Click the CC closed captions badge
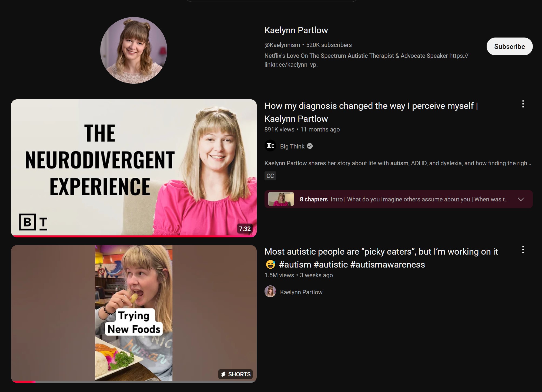542x392 pixels. pos(270,176)
